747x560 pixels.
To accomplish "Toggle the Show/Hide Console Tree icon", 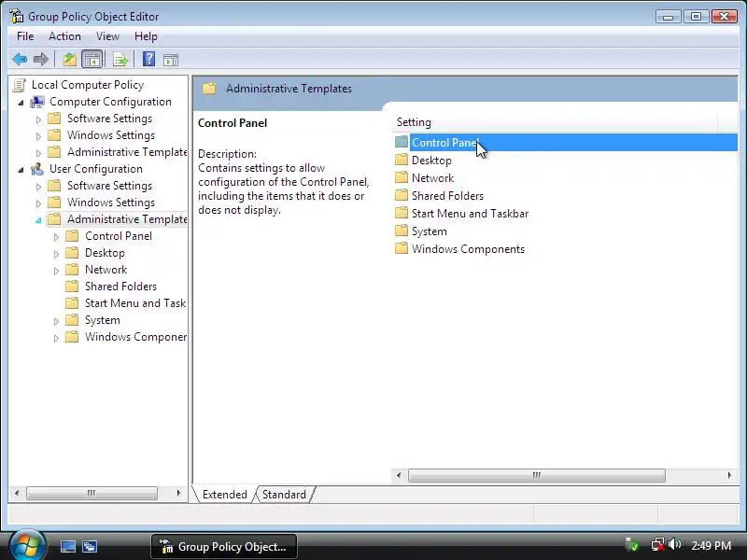I will [92, 60].
